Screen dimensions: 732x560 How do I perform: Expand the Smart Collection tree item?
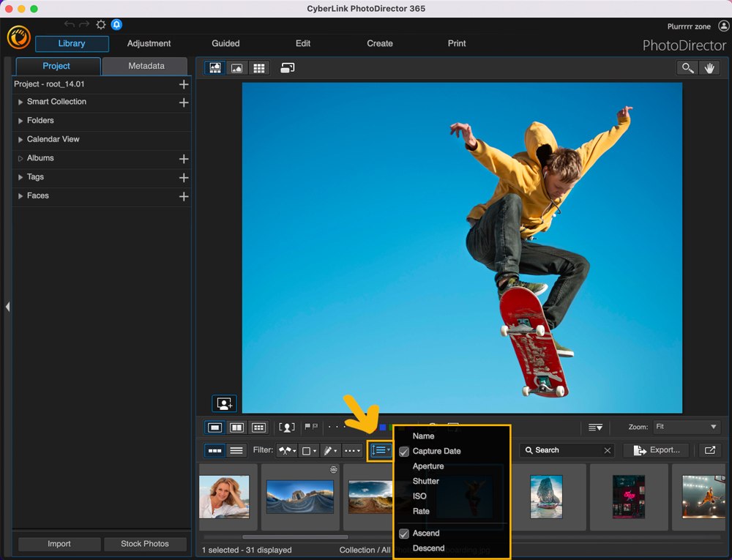pyautogui.click(x=20, y=102)
